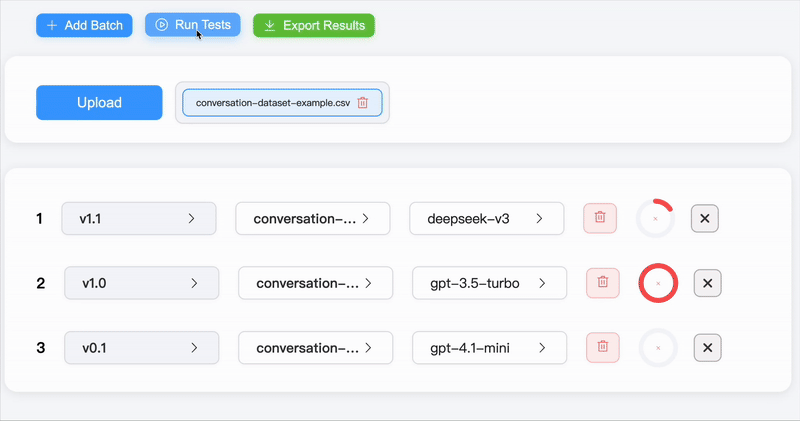This screenshot has height=421, width=800.
Task: Remove row 3 with the X button
Action: point(708,348)
